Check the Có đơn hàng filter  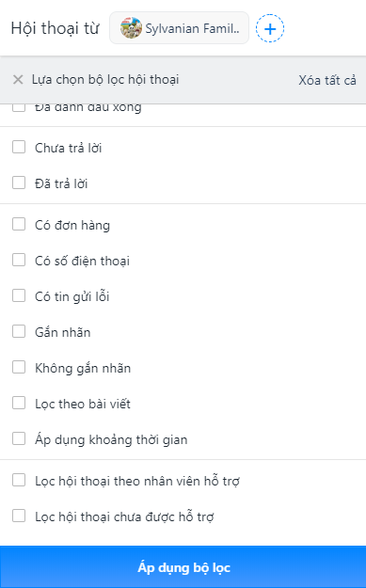(19, 224)
